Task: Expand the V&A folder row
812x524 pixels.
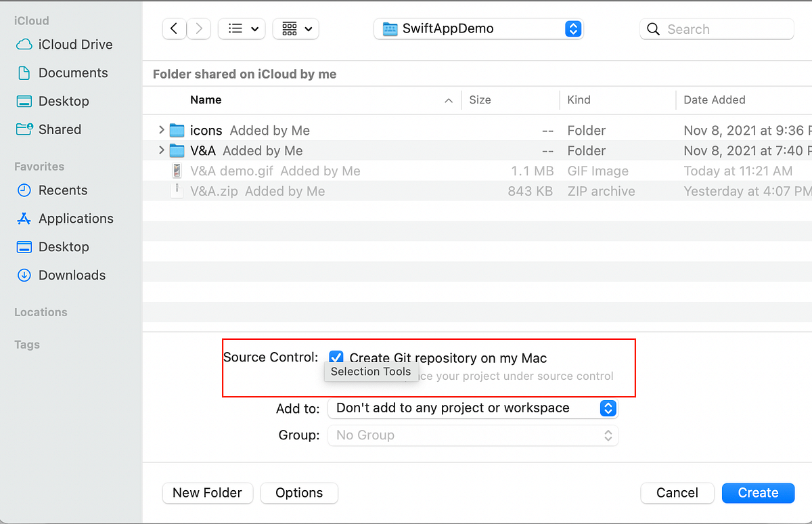Action: (x=161, y=150)
